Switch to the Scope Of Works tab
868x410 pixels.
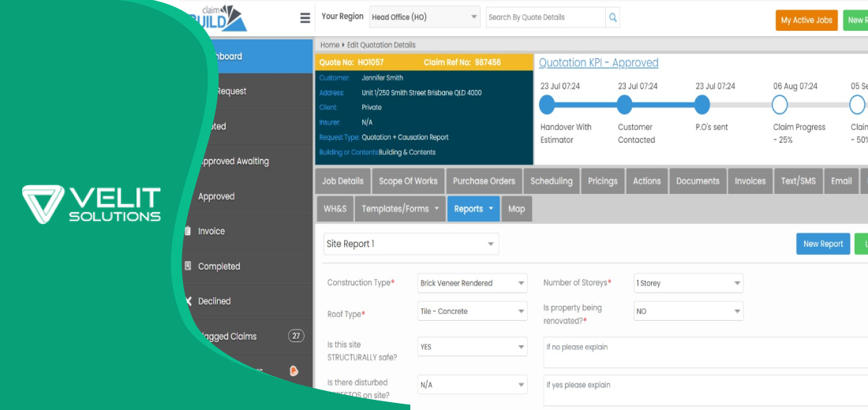[408, 181]
